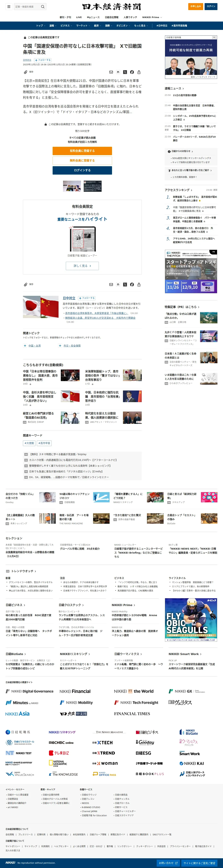
Task: Open the LIVE menu item
Action: point(79,17)
